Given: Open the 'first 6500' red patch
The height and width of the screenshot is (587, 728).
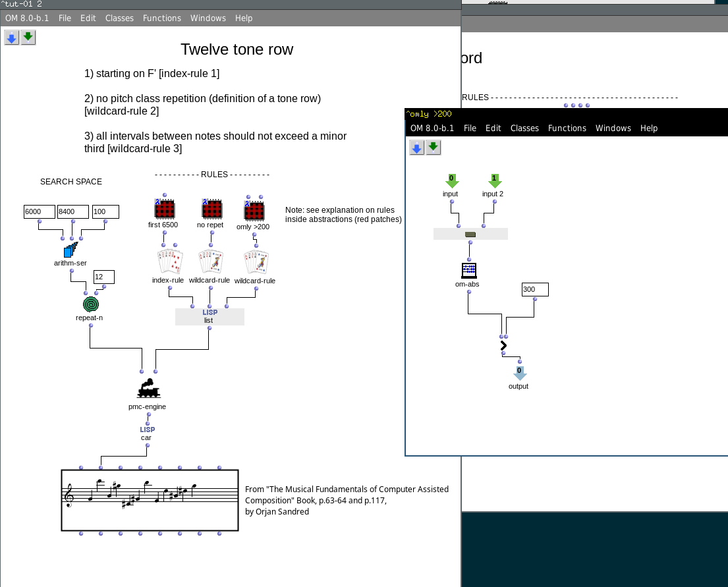Looking at the screenshot, I should pyautogui.click(x=163, y=210).
